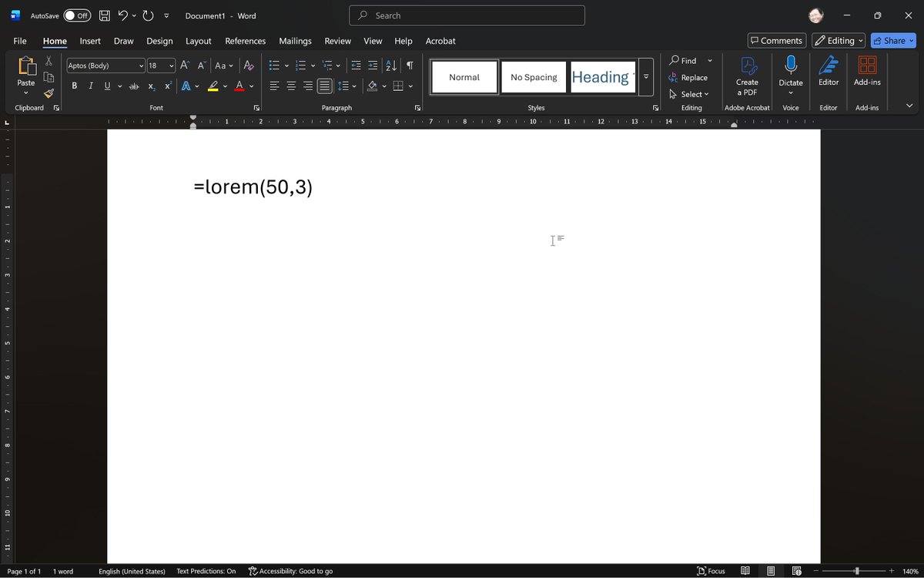Click the Cut scissors icon
Image resolution: width=924 pixels, height=578 pixels.
[x=49, y=61]
